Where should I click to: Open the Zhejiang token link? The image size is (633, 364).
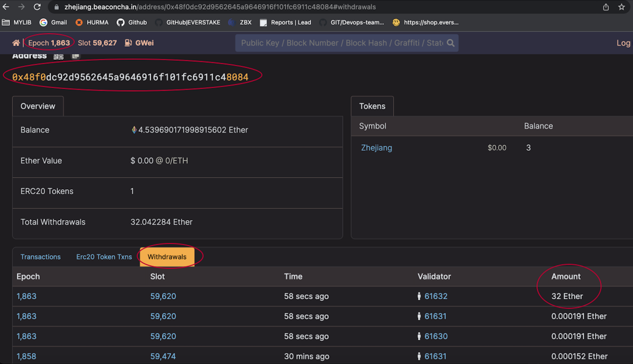click(x=376, y=148)
